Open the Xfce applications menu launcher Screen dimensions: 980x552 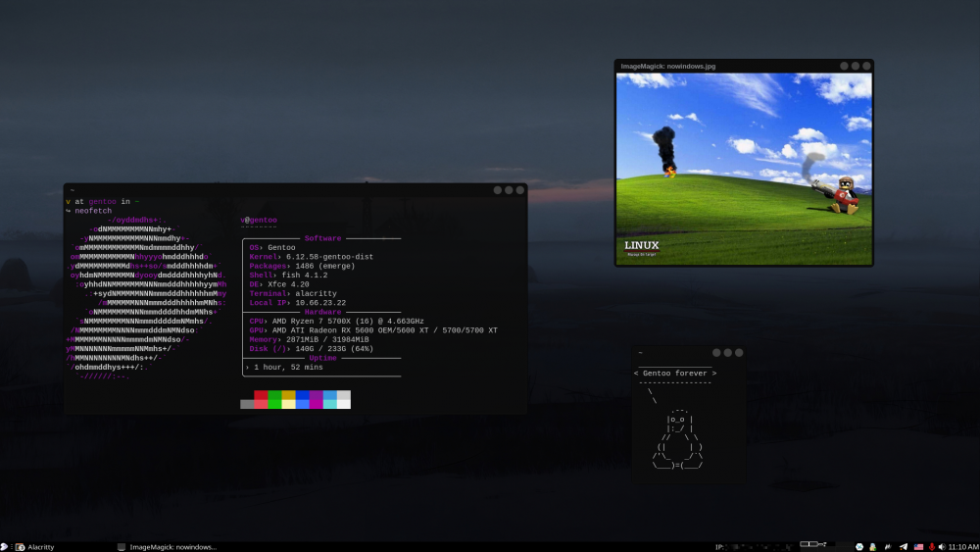(x=5, y=546)
